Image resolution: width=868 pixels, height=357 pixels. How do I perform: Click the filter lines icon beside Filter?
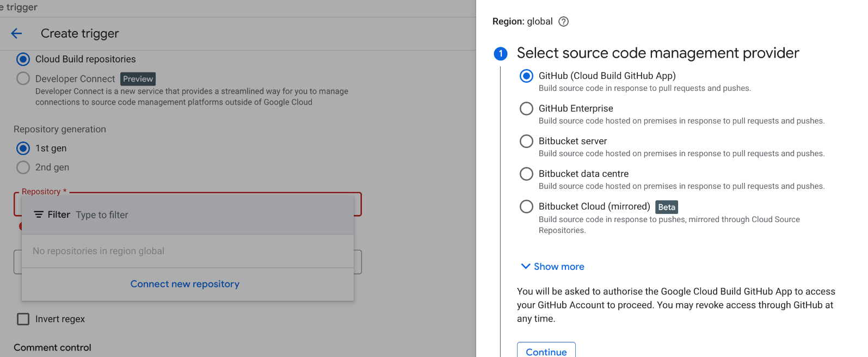39,214
